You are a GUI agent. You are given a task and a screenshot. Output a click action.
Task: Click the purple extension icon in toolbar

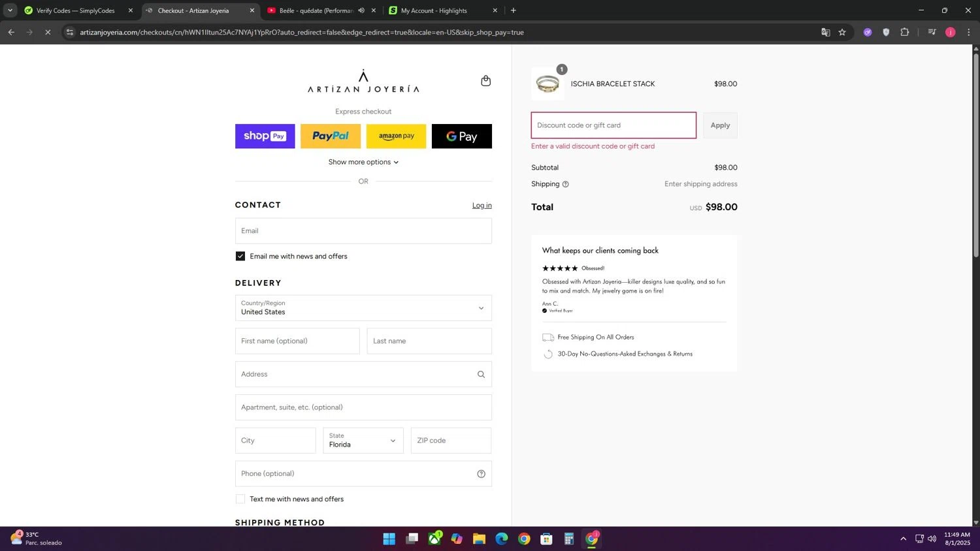868,32
